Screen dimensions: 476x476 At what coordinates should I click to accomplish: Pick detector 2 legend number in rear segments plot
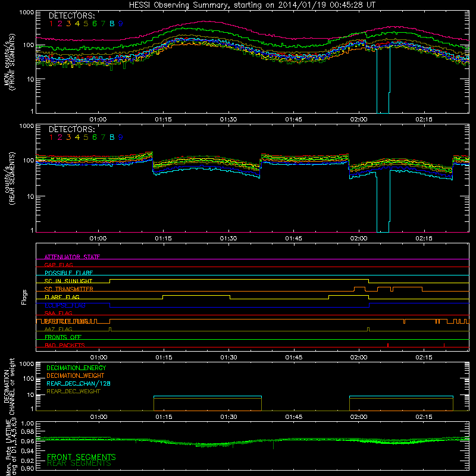click(x=60, y=137)
